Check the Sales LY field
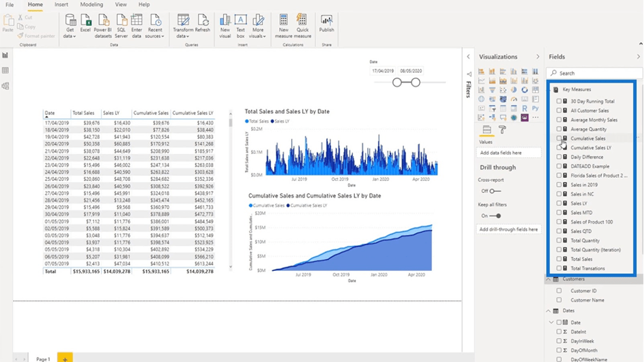Image resolution: width=644 pixels, height=362 pixels. [559, 203]
